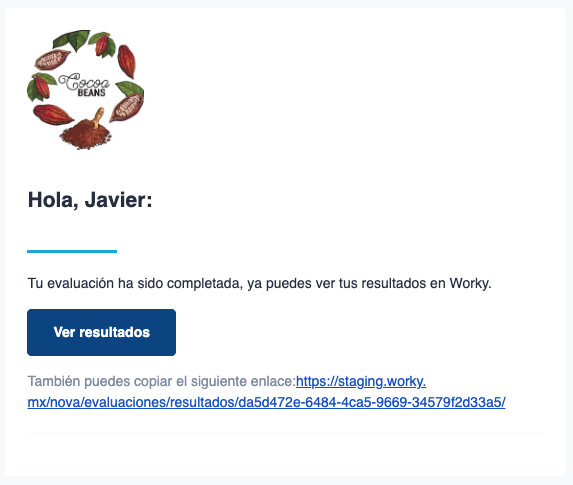Open link line ending in 34579f2d33a5/

266,402
